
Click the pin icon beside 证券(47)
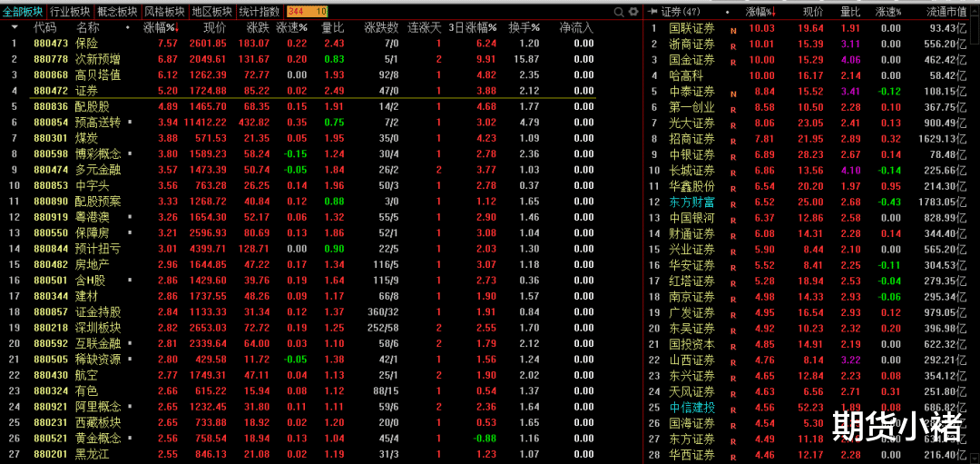point(653,12)
